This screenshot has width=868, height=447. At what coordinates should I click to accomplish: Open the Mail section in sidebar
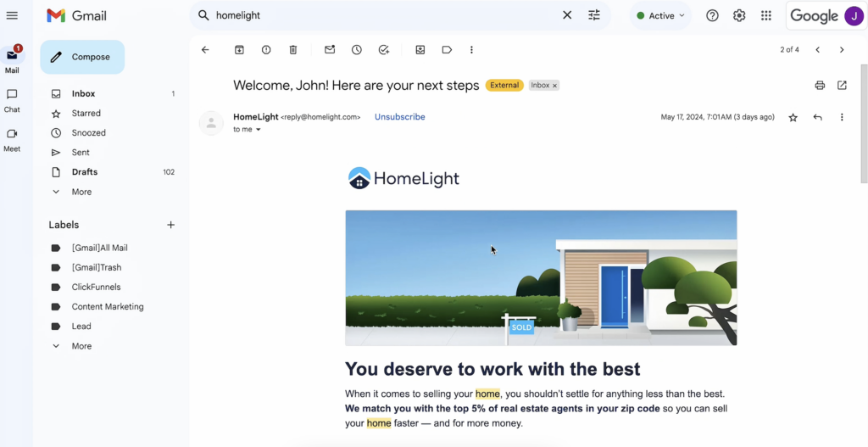point(12,60)
